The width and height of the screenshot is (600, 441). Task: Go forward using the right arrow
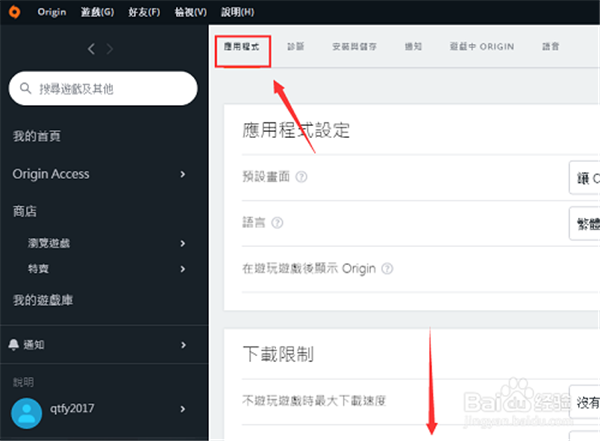(109, 49)
